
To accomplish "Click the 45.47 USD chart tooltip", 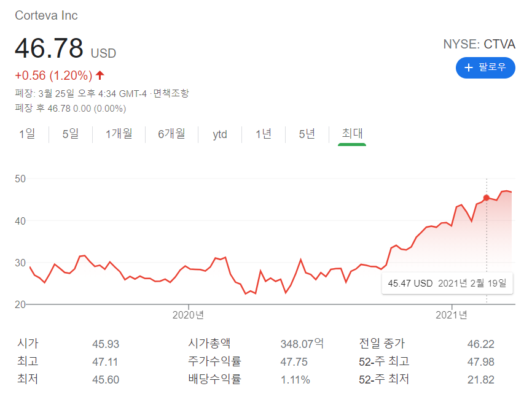I will click(x=447, y=283).
